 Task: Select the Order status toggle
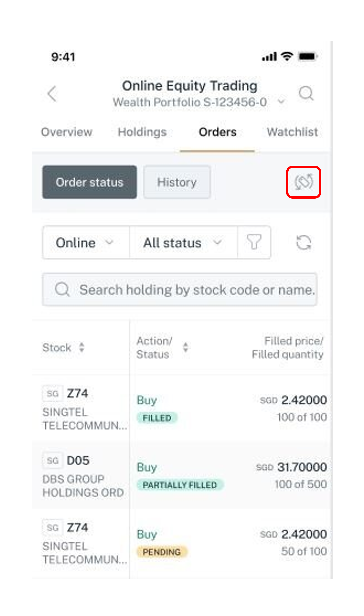(x=89, y=182)
